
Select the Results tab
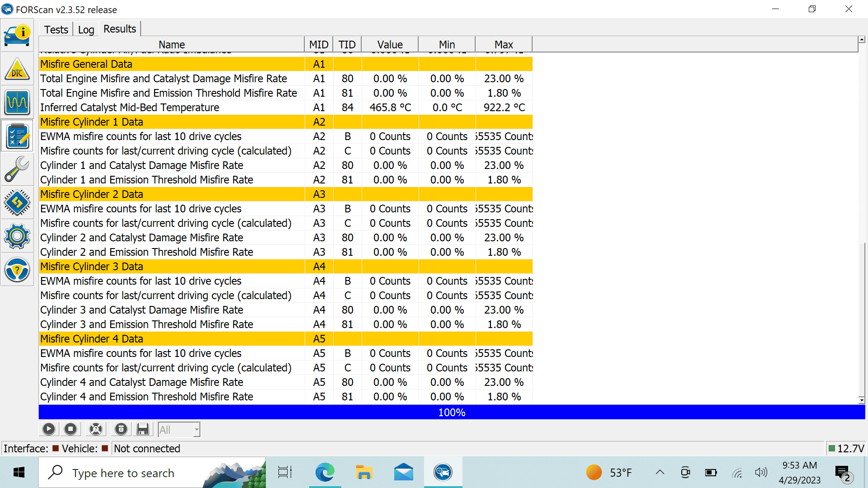(x=120, y=29)
